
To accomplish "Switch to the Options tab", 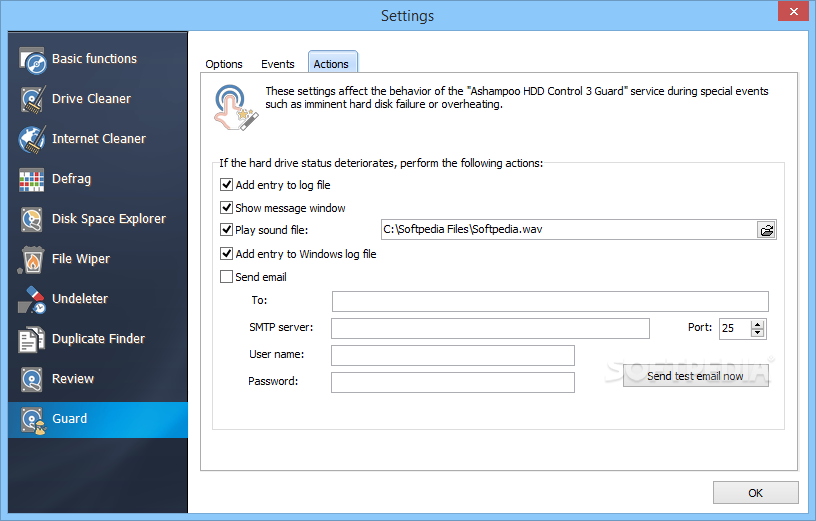I will [x=224, y=64].
